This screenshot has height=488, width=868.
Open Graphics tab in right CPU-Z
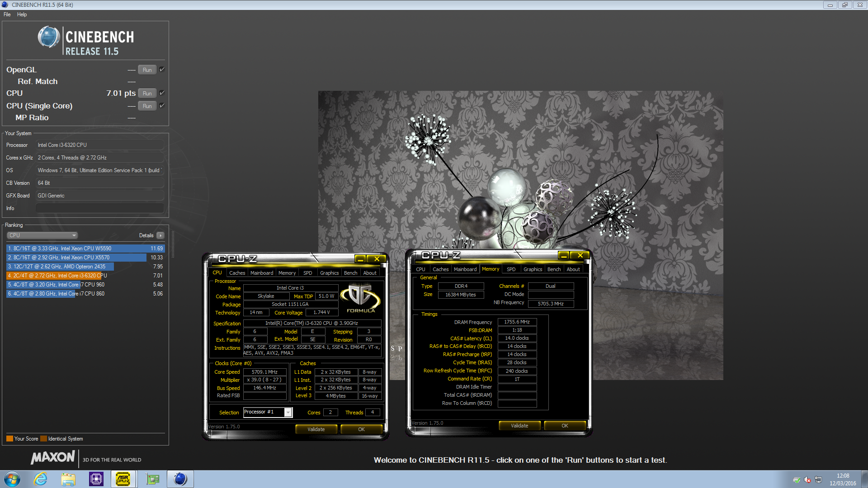click(x=533, y=269)
